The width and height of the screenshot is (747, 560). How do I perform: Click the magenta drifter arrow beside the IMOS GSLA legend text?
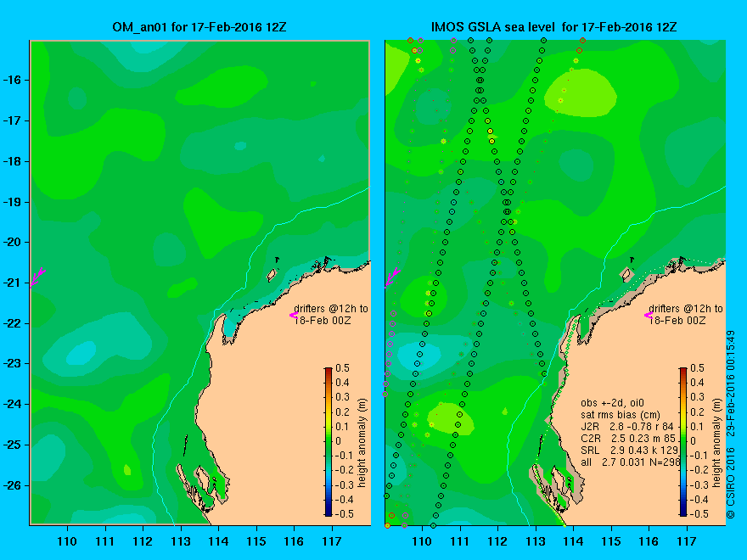coord(649,315)
